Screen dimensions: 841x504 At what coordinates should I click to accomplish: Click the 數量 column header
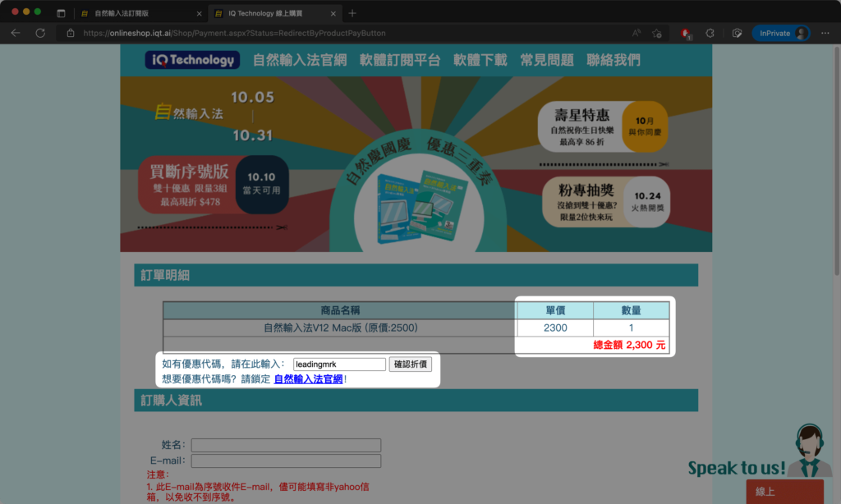pos(632,310)
